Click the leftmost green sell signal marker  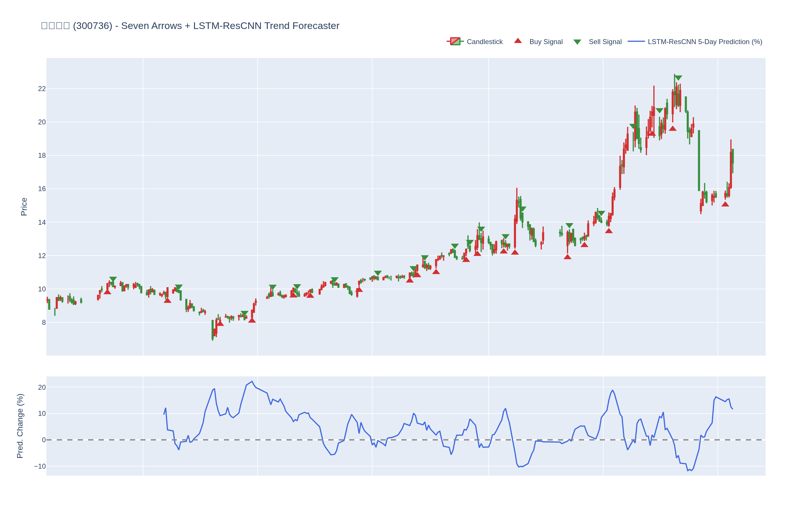[x=113, y=279]
